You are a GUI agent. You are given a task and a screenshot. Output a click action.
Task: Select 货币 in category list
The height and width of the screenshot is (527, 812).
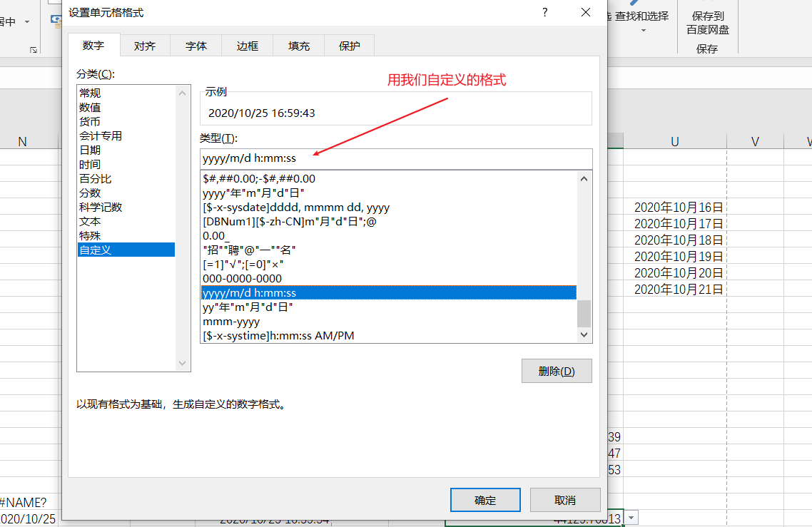point(126,122)
